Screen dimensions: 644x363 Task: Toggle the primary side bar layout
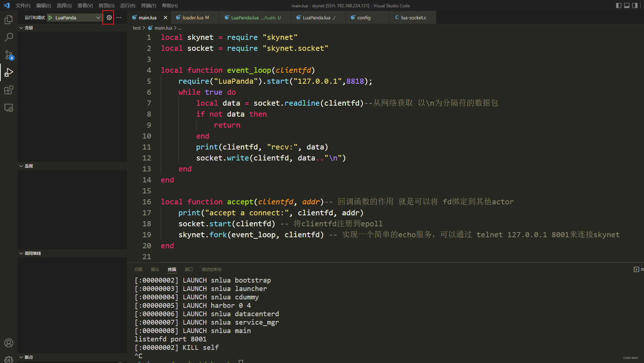[618, 5]
